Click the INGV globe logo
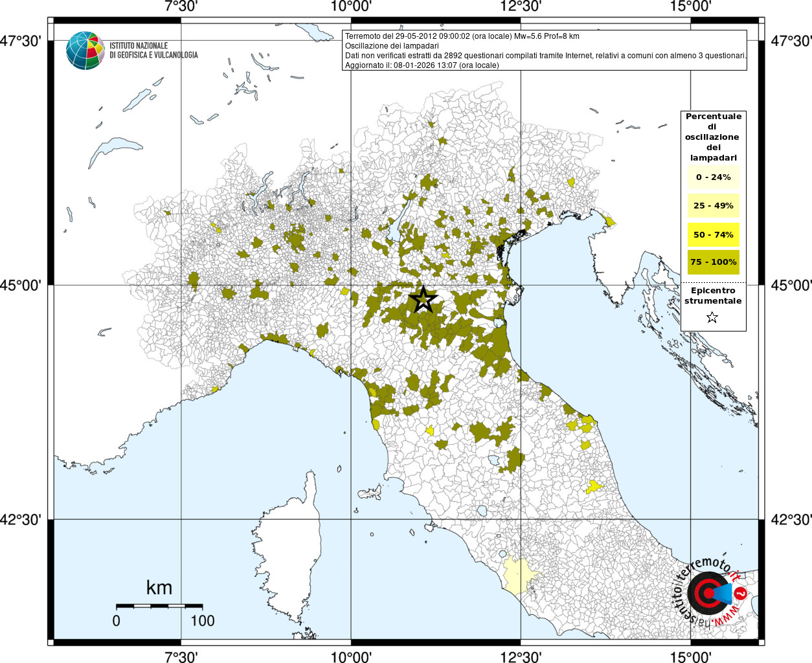 [x=85, y=51]
